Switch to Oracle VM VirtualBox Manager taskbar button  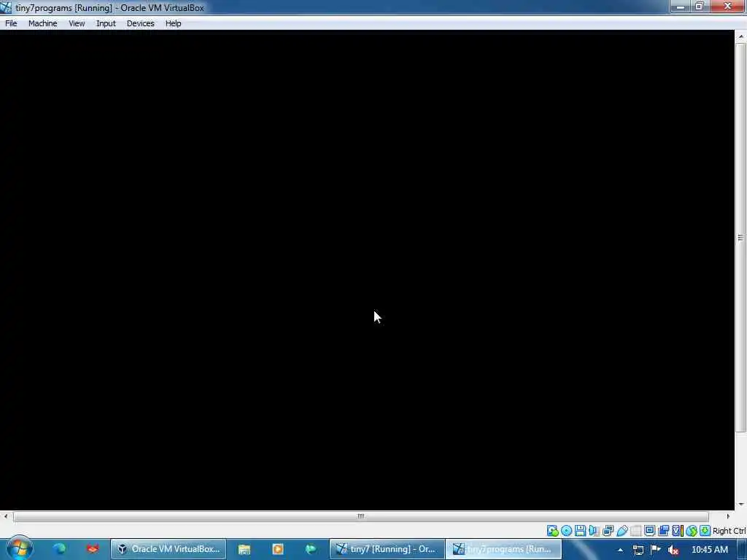169,549
